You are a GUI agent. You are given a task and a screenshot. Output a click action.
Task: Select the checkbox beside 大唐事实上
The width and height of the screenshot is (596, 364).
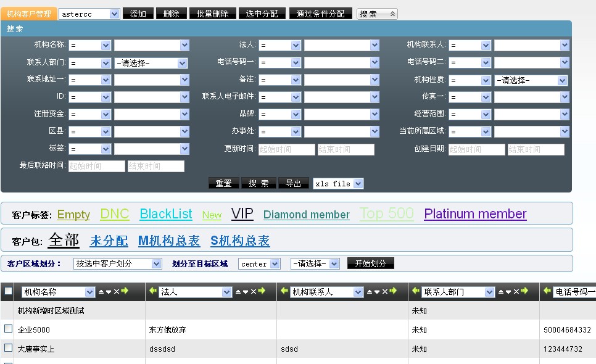pyautogui.click(x=8, y=348)
